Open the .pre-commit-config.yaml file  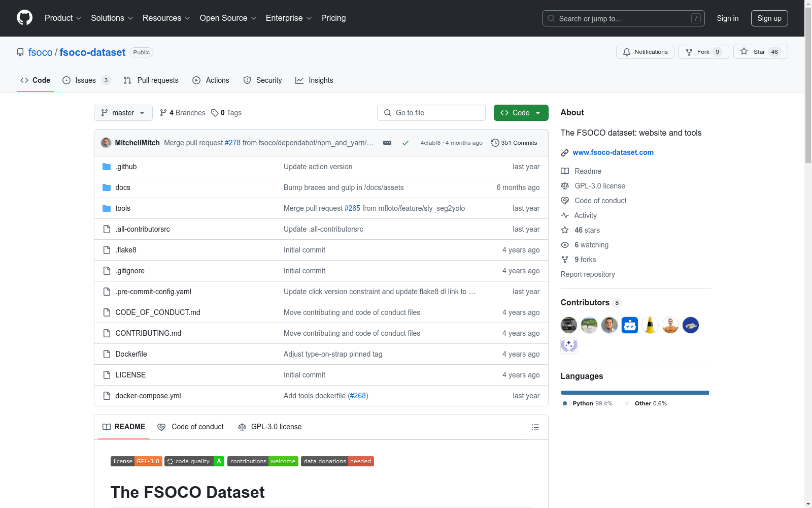(153, 292)
